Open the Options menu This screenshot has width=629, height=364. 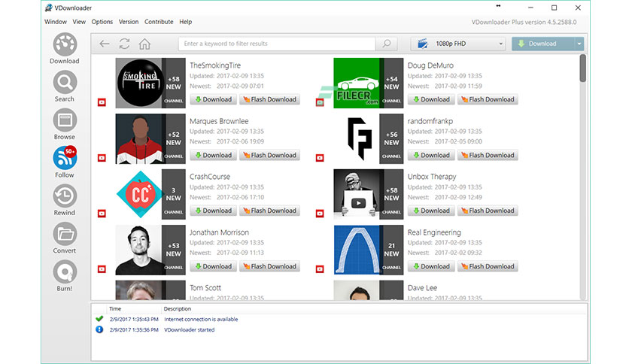(x=102, y=22)
